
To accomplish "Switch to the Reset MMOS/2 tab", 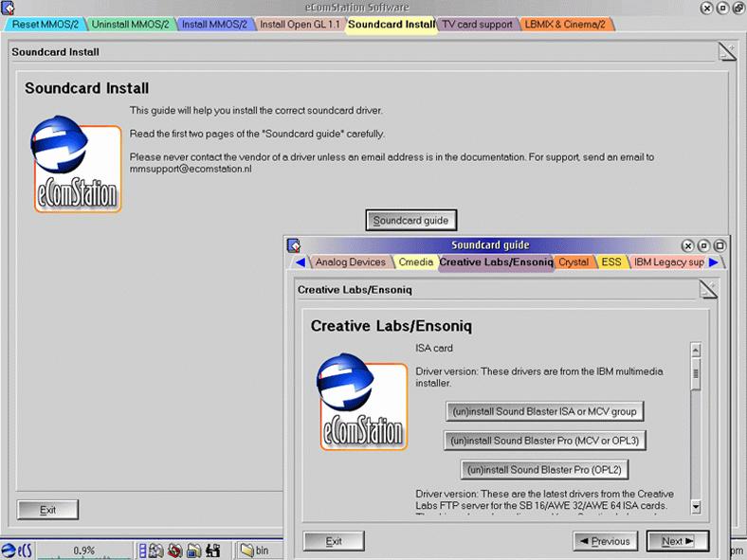I will (45, 25).
